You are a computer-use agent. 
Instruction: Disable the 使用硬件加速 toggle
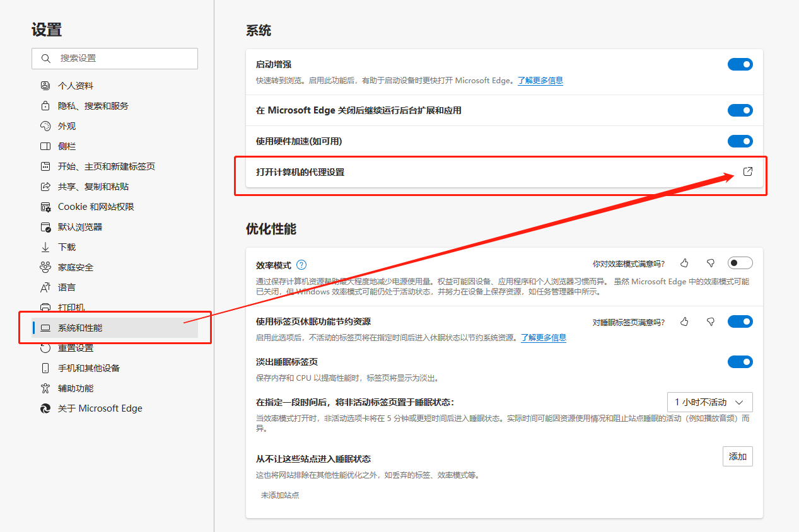[740, 141]
